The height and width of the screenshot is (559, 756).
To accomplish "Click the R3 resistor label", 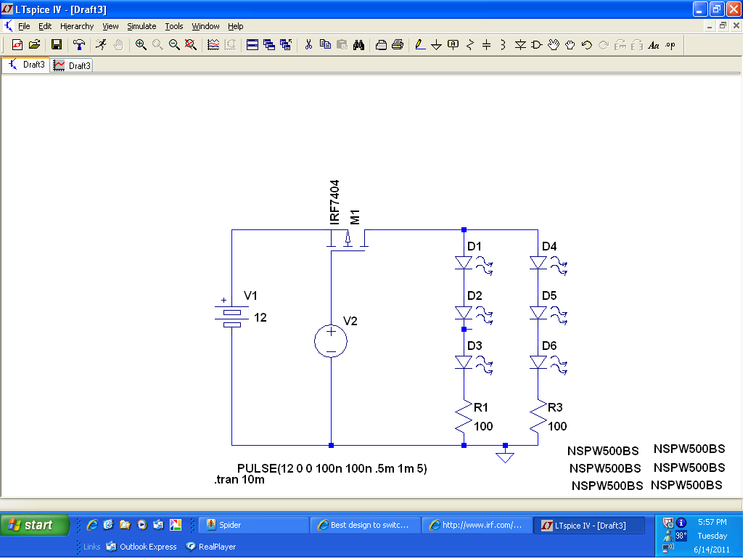I will coord(555,407).
